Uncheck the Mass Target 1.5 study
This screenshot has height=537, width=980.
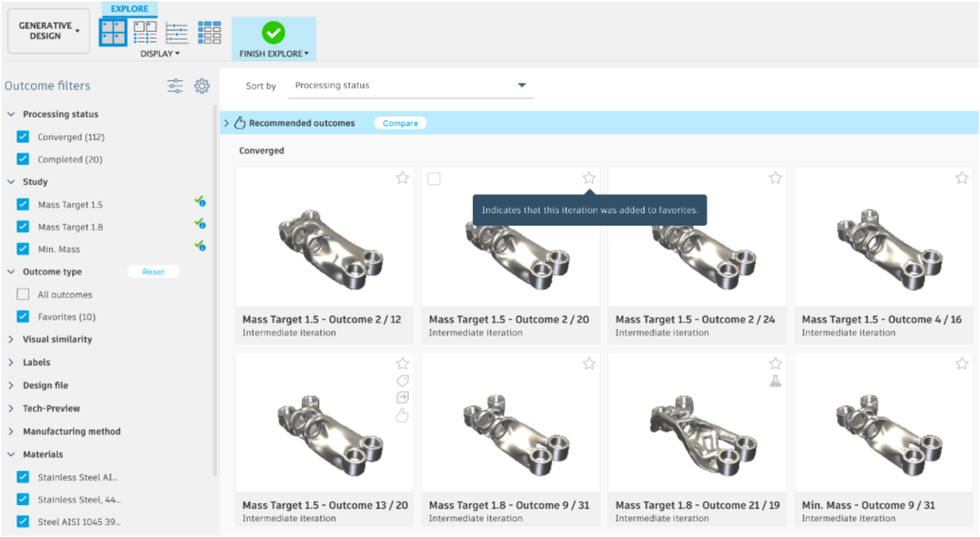(x=23, y=204)
